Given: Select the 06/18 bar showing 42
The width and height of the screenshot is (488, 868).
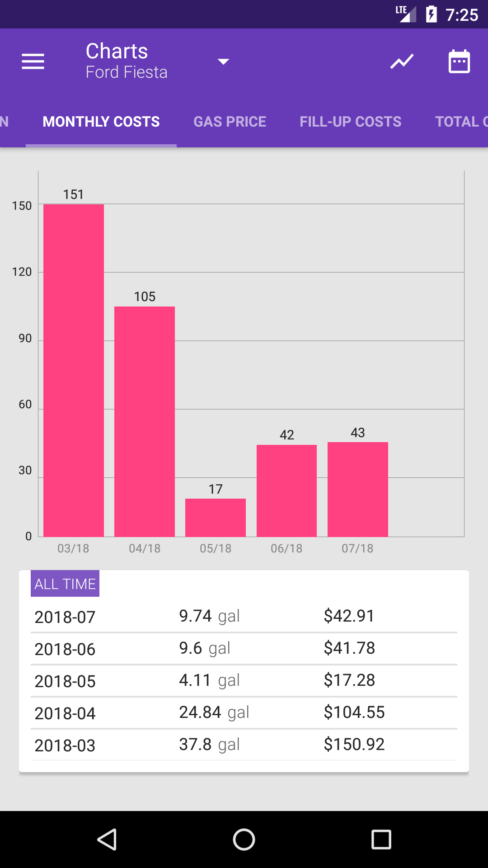Looking at the screenshot, I should click(x=286, y=491).
